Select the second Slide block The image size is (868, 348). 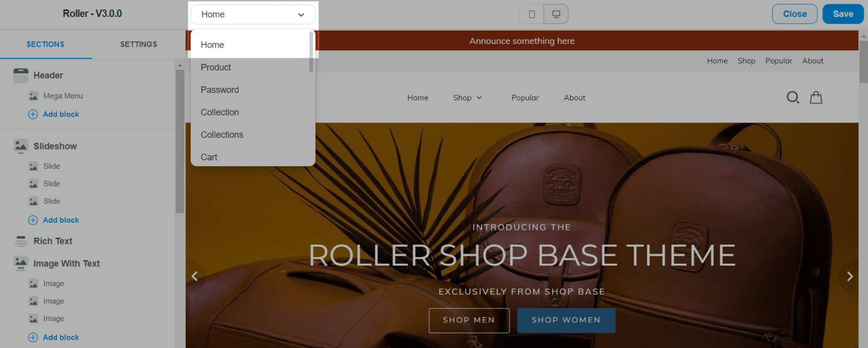52,184
